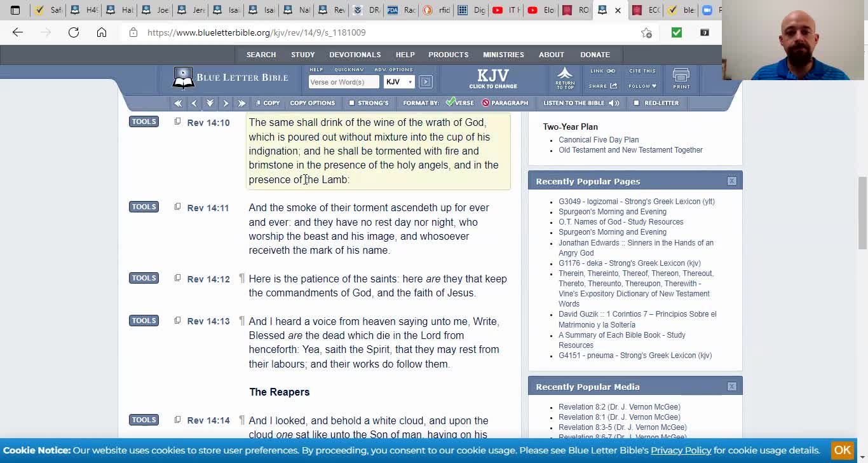868x463 pixels.
Task: Click the browser address bar URL
Action: [257, 32]
